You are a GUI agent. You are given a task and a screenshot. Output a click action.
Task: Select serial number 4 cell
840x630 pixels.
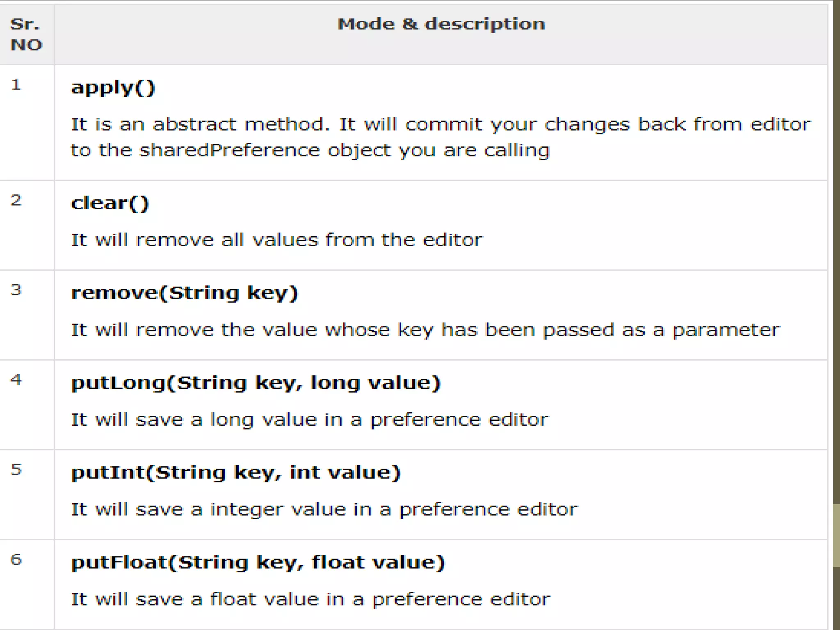point(16,380)
